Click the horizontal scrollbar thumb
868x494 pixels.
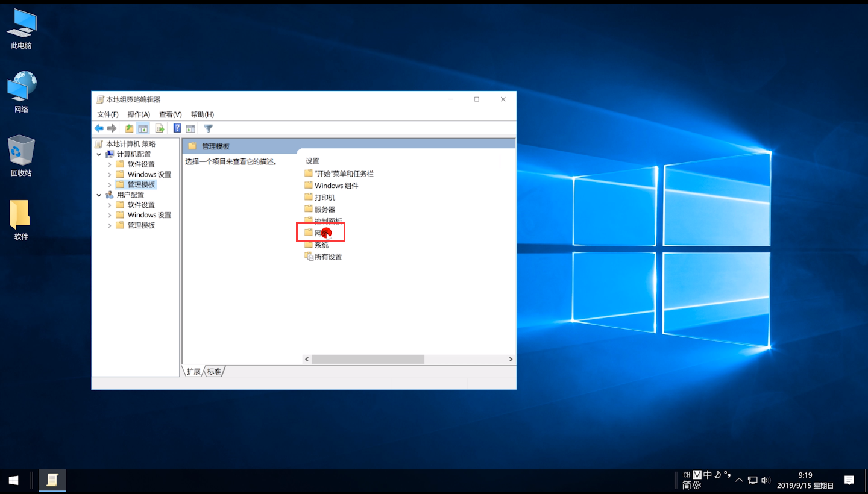(x=368, y=359)
